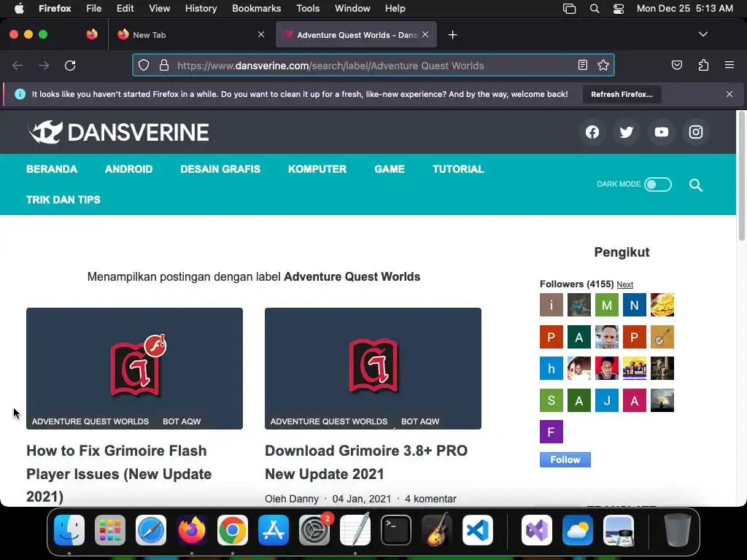
Task: Close the Adventure Quest Worlds tab
Action: [x=425, y=34]
